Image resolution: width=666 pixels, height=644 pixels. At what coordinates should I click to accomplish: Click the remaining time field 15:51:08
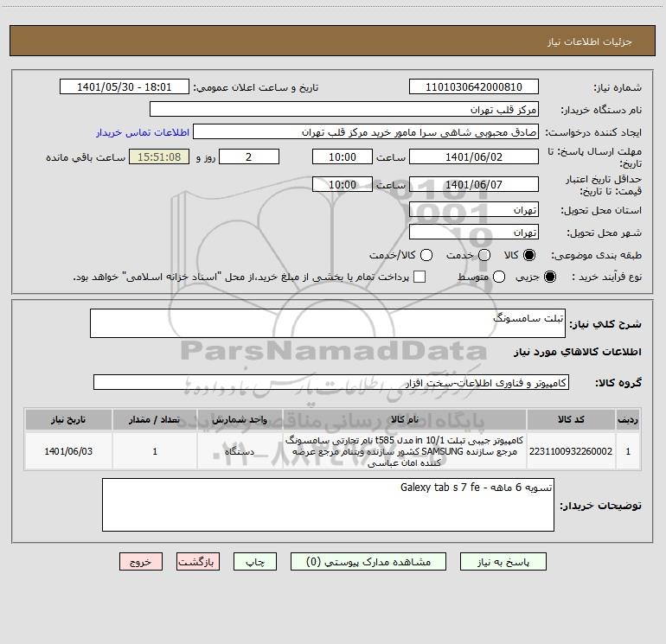pos(159,156)
